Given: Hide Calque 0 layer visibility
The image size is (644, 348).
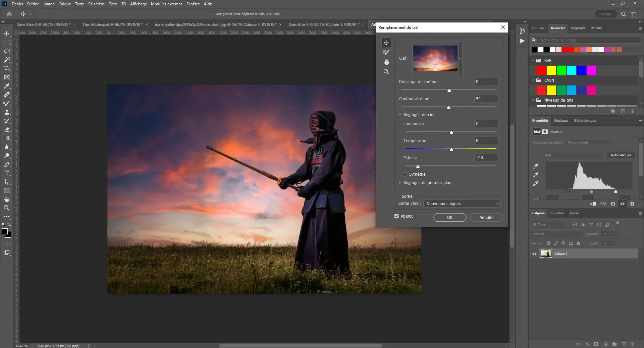Looking at the screenshot, I should pos(534,254).
